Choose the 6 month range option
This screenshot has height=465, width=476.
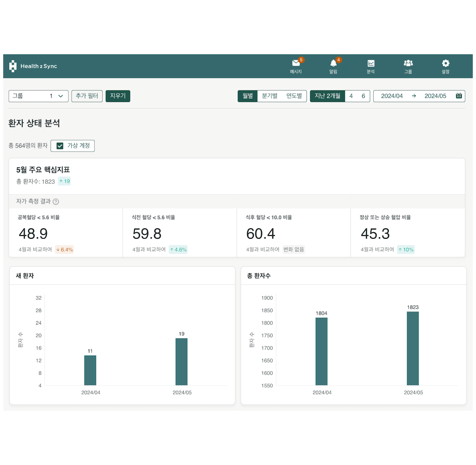[363, 96]
